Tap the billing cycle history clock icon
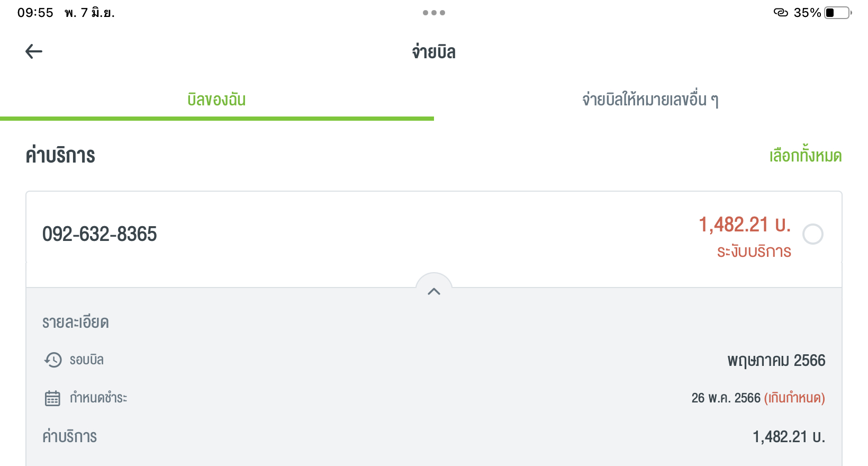This screenshot has height=466, width=868. pos(53,360)
